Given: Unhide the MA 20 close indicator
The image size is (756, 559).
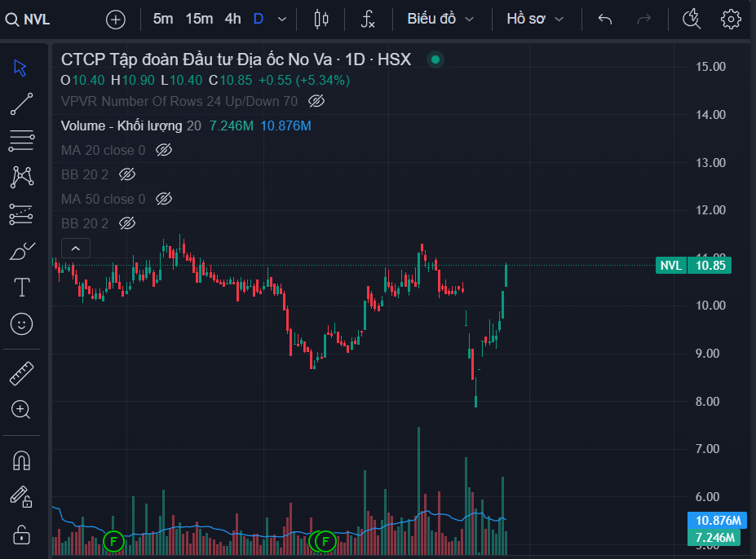Looking at the screenshot, I should [x=164, y=150].
